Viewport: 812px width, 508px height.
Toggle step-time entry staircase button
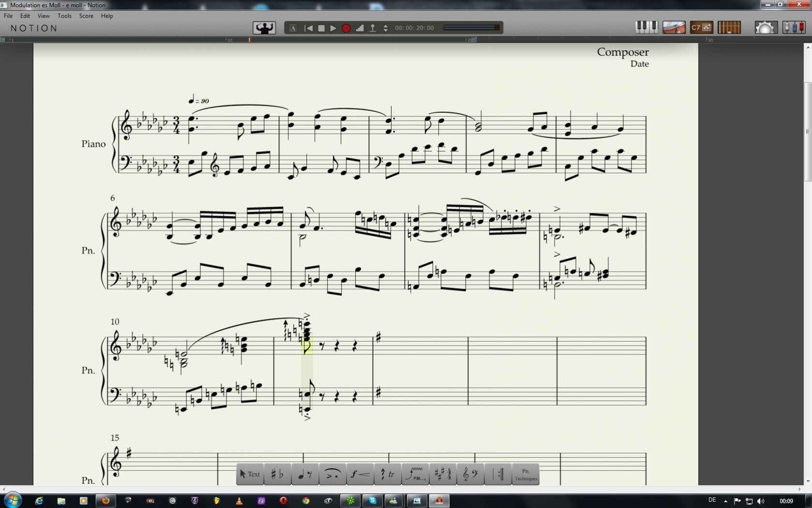click(x=360, y=28)
